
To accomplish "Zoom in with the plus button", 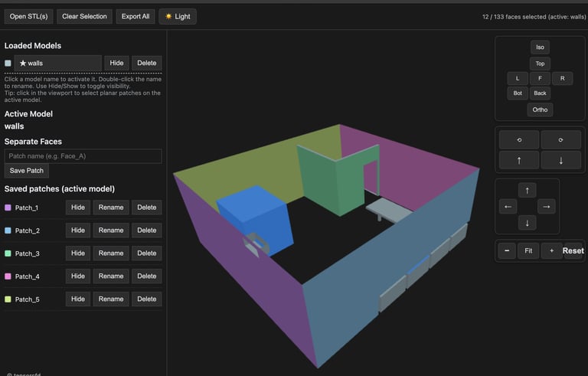I will pos(551,250).
